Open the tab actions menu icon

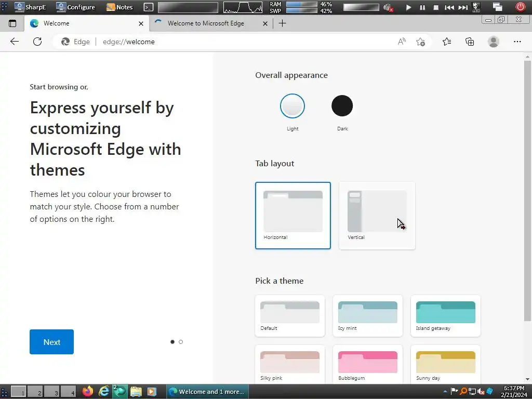point(12,23)
